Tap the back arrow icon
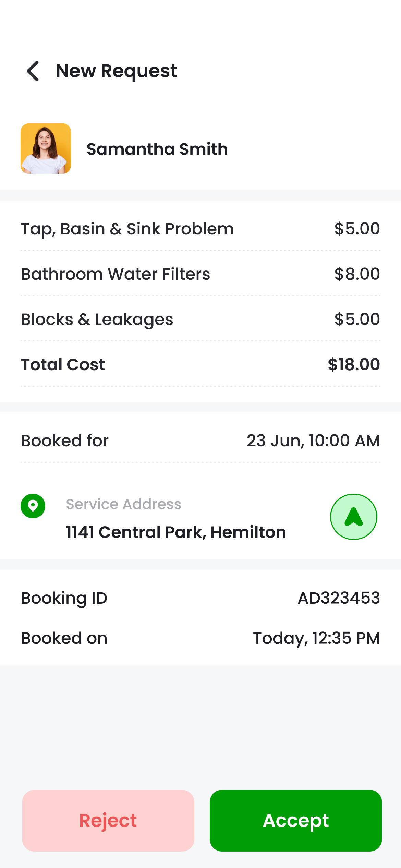This screenshot has height=868, width=401. [x=33, y=71]
